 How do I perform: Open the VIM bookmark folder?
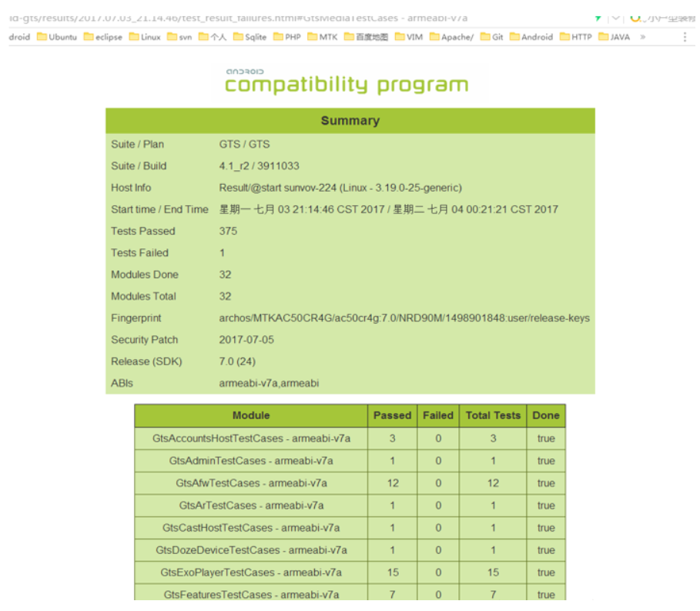click(409, 36)
